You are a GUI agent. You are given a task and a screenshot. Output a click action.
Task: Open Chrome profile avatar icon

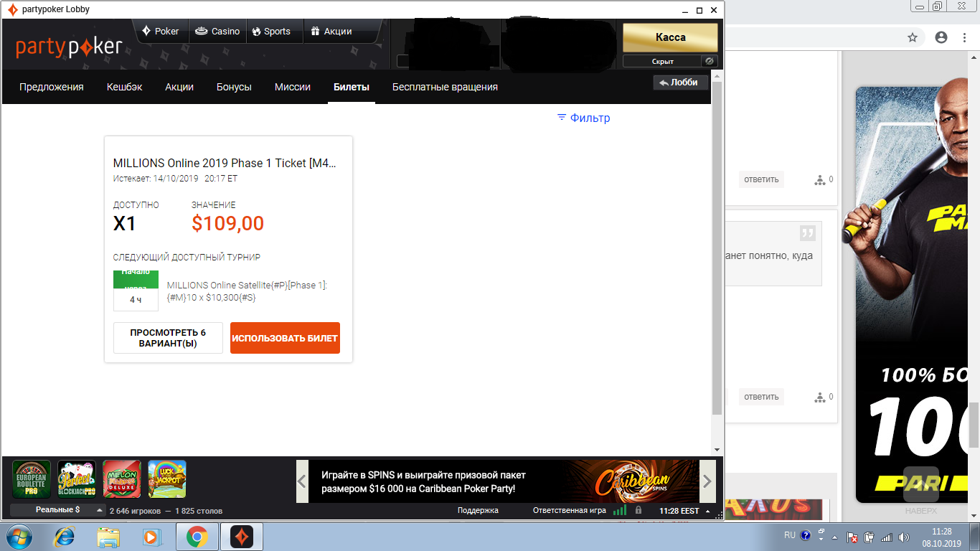[x=941, y=37]
